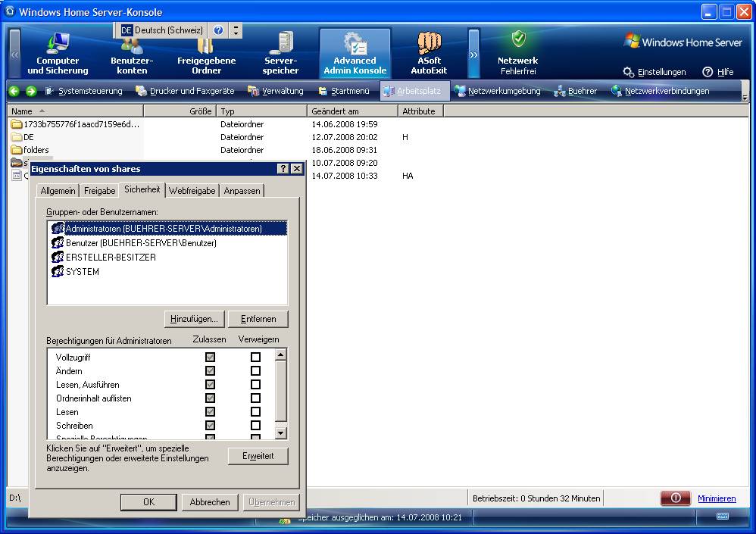The image size is (756, 534).
Task: Select Arbeitsplatz toolbar shortcut
Action: [413, 91]
